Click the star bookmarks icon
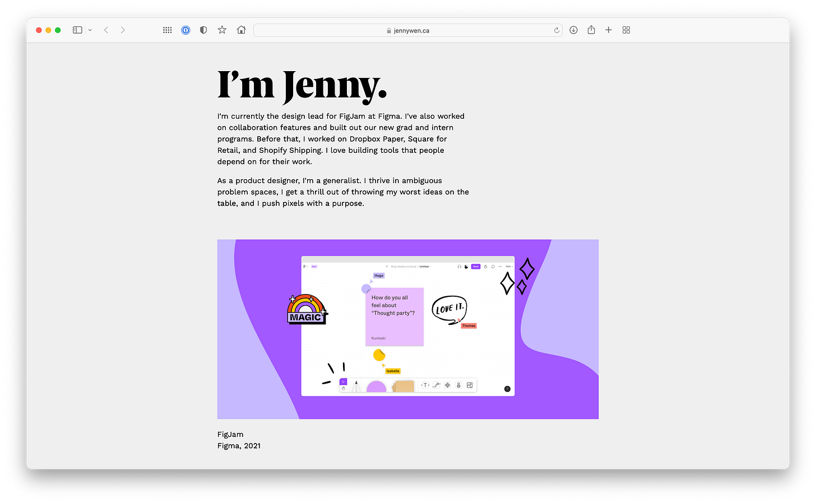The height and width of the screenshot is (504, 816). point(222,30)
